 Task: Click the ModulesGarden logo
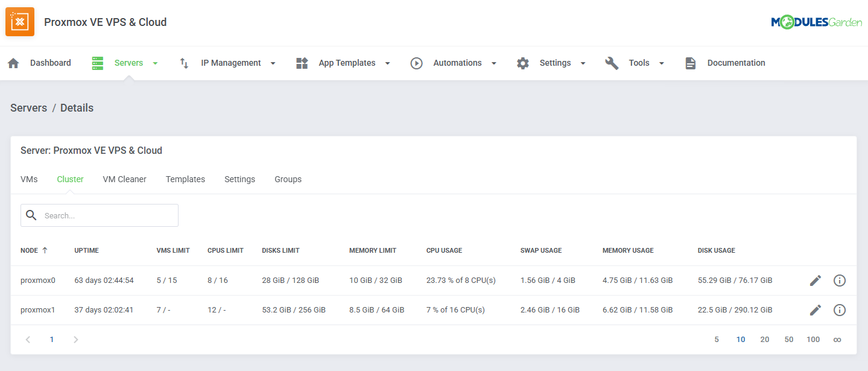pos(816,22)
